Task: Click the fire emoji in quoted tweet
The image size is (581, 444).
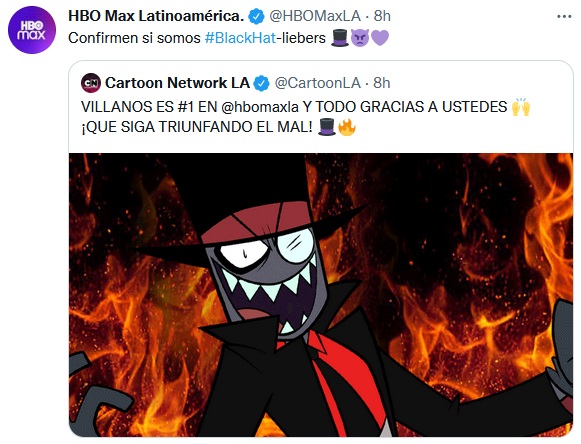Action: (x=347, y=127)
